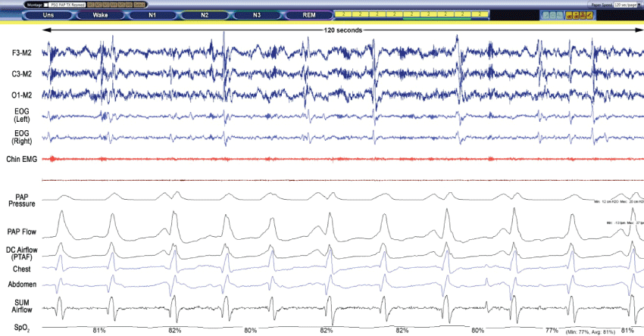This screenshot has width=644, height=336.
Task: Click the second orange toolbar icon
Action: coord(575,15)
